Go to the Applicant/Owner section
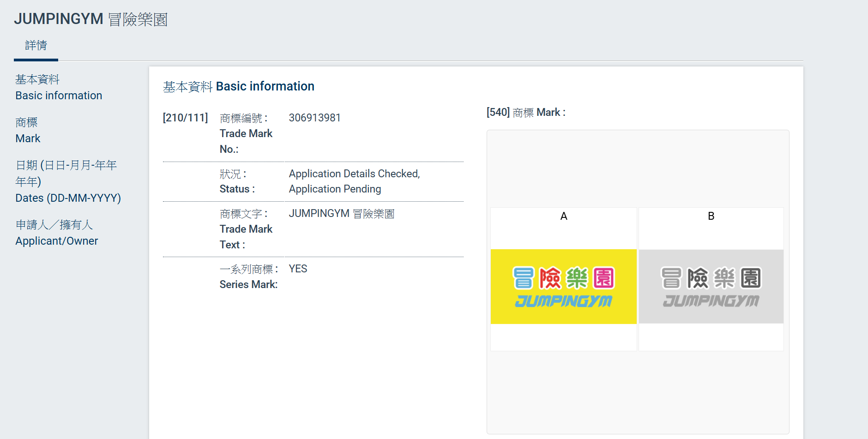 click(56, 233)
